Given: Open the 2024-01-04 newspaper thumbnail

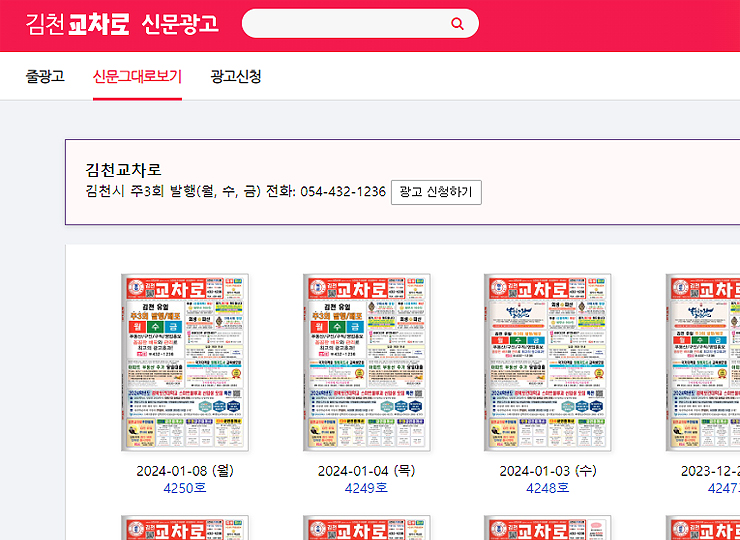Looking at the screenshot, I should click(x=366, y=364).
